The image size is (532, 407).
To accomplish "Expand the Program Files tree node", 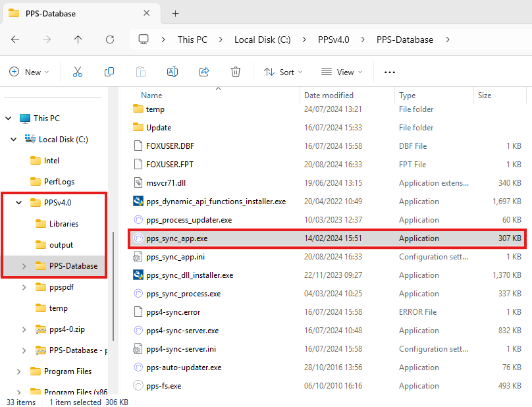I will pyautogui.click(x=18, y=371).
